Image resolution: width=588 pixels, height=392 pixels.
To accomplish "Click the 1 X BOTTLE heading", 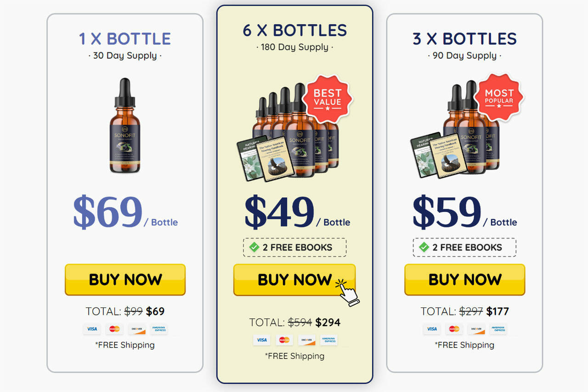I will pos(125,39).
